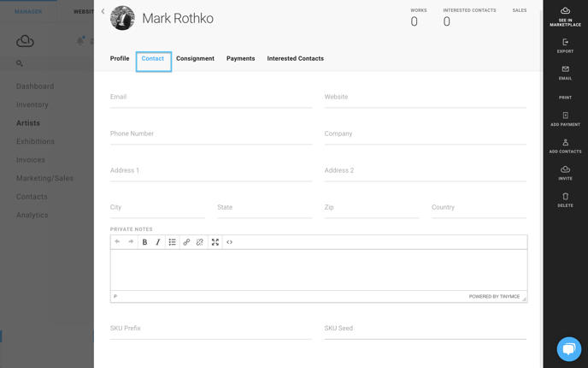Go to Exhibitions in left navigation
The height and width of the screenshot is (368, 588).
click(35, 141)
